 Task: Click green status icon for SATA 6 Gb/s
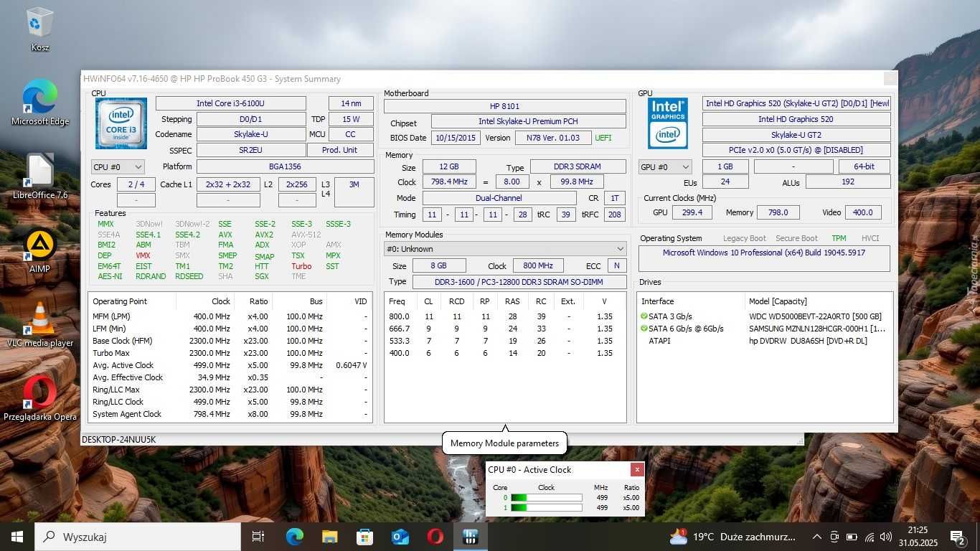click(x=644, y=329)
